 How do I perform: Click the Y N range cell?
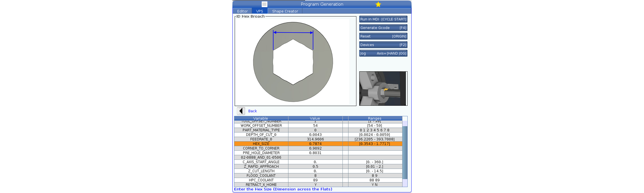tap(375, 185)
